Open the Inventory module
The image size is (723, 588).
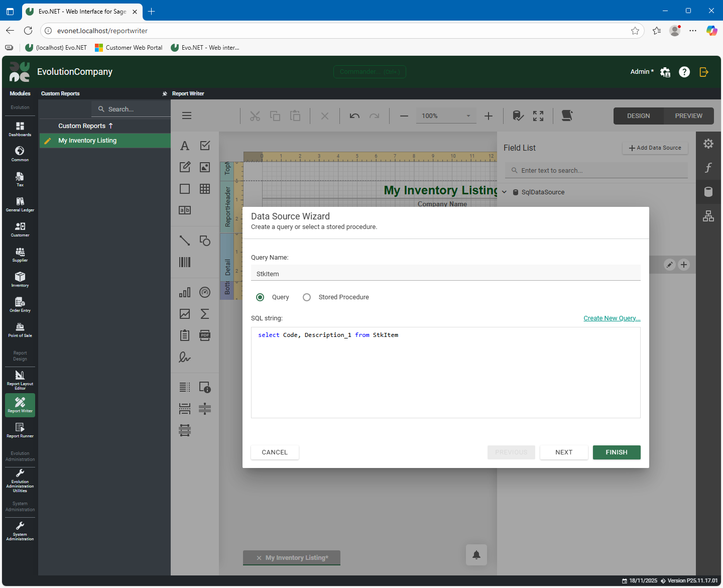(x=20, y=279)
